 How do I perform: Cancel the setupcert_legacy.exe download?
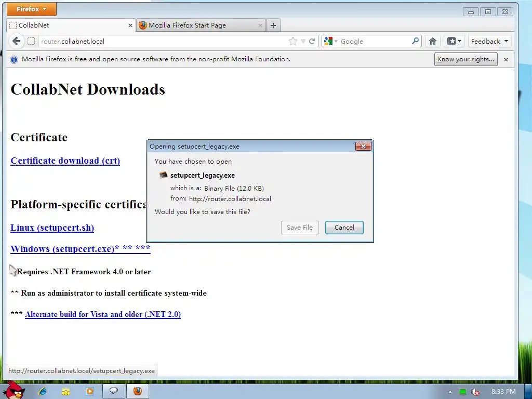pyautogui.click(x=344, y=228)
